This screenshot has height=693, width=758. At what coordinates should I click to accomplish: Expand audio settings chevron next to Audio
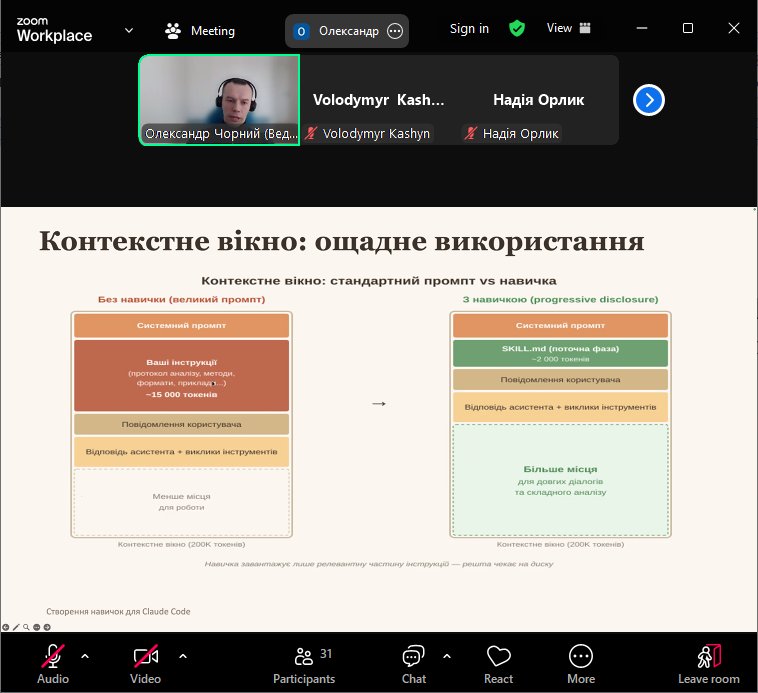(85, 656)
